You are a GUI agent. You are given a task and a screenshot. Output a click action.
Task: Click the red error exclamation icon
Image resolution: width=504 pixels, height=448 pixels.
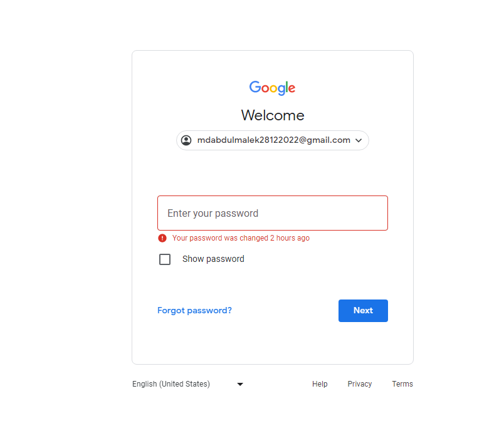coord(162,238)
